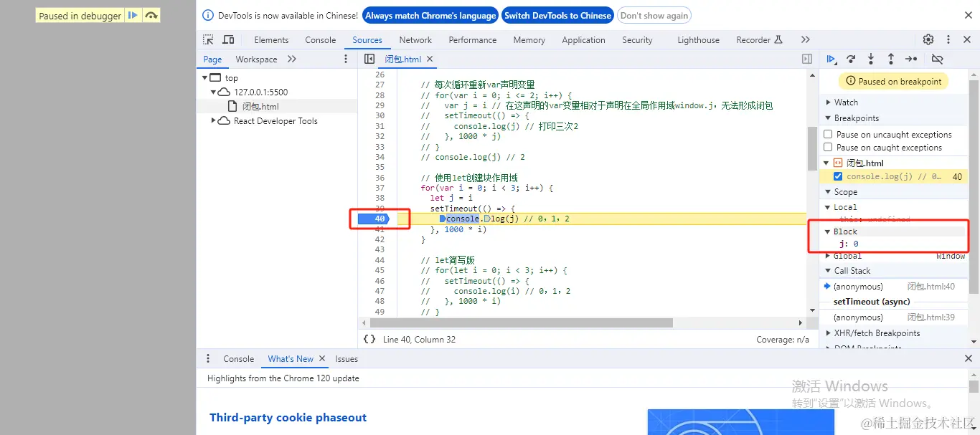Click the single Step arrow-dot icon
This screenshot has height=435, width=980.
[911, 59]
